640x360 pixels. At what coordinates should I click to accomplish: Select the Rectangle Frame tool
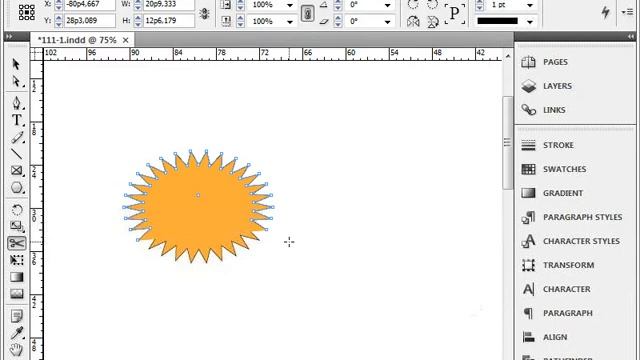[16, 171]
